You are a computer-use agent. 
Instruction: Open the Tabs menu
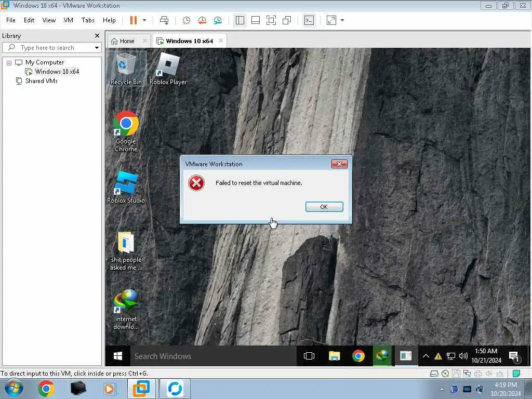[x=88, y=20]
